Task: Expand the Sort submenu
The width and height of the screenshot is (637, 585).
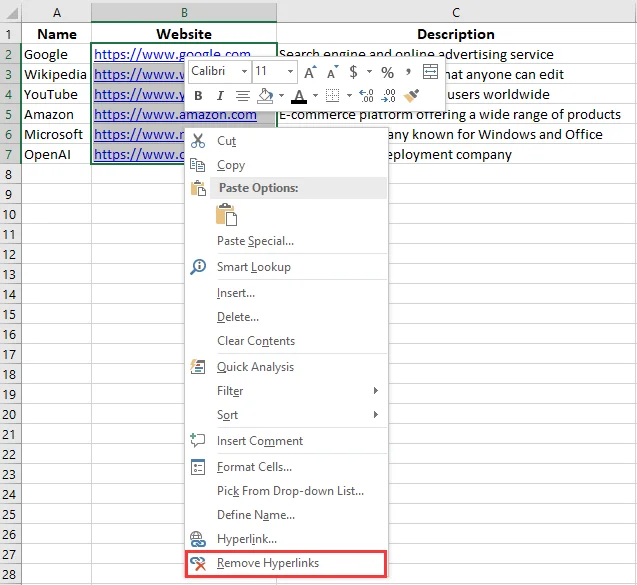Action: click(x=286, y=415)
